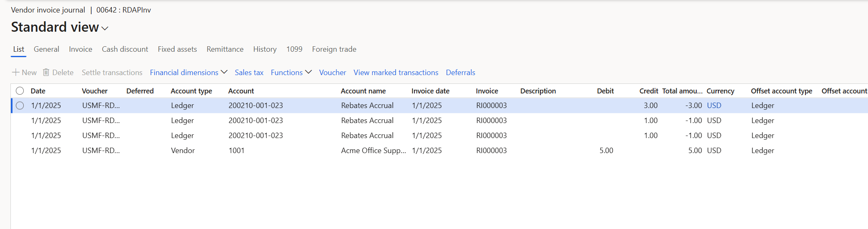Click the Debit cell showing 5.00
The height and width of the screenshot is (229, 868).
(606, 151)
